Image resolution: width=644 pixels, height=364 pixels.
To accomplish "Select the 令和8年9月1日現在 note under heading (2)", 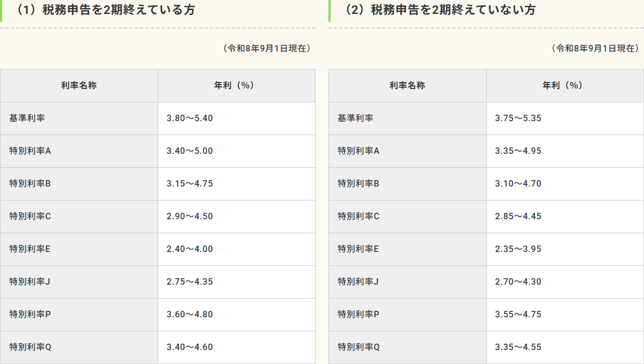I will [595, 48].
